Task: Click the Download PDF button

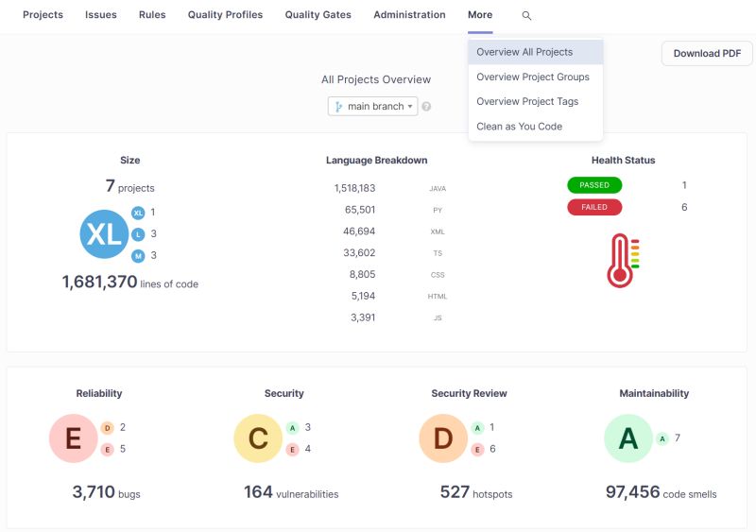Action: 707,54
